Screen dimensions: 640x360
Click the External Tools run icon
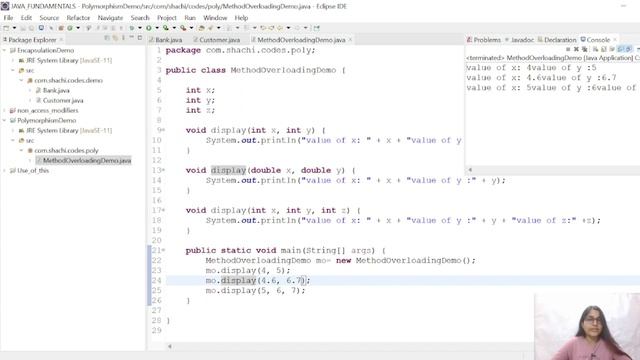click(183, 28)
